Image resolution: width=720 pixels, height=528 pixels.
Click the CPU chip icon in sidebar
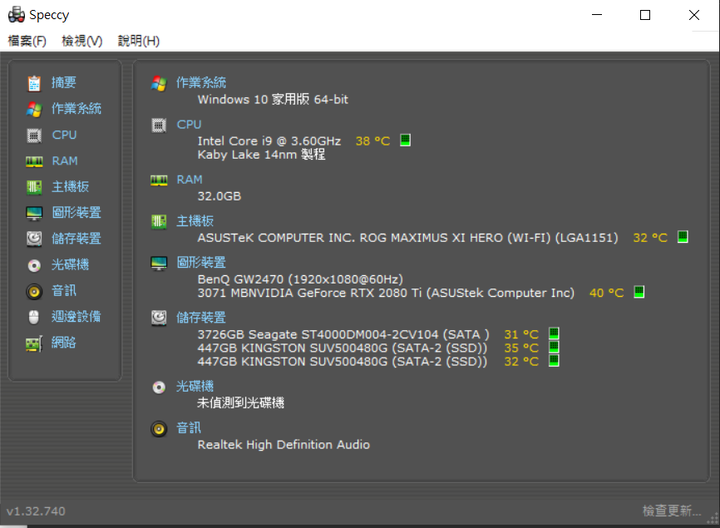pyautogui.click(x=34, y=135)
